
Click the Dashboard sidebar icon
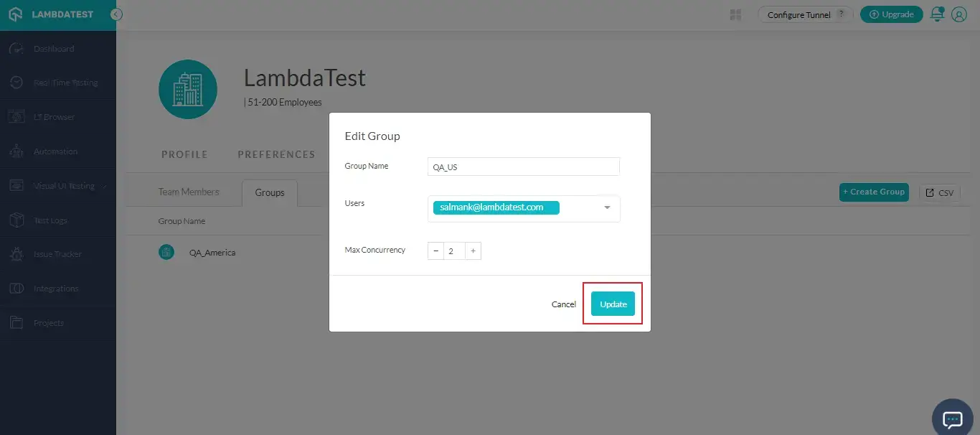coord(17,49)
